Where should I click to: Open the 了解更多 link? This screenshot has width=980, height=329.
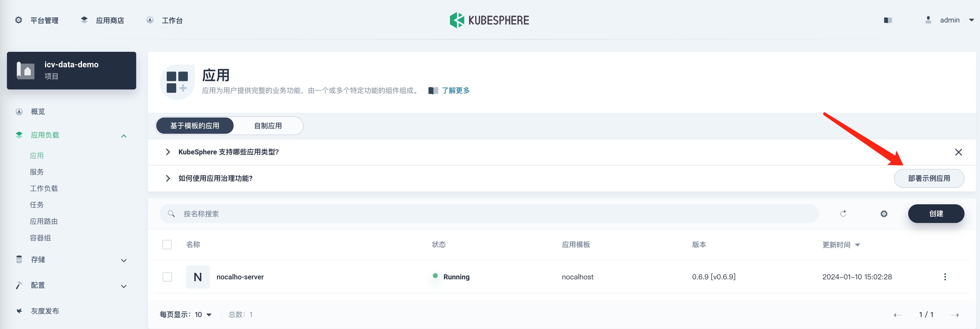pyautogui.click(x=456, y=91)
